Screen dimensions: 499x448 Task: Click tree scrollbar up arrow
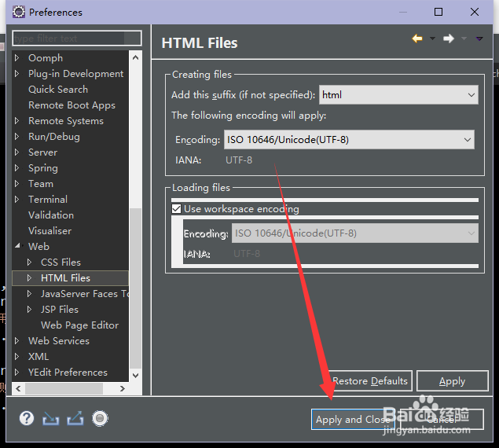pos(136,57)
